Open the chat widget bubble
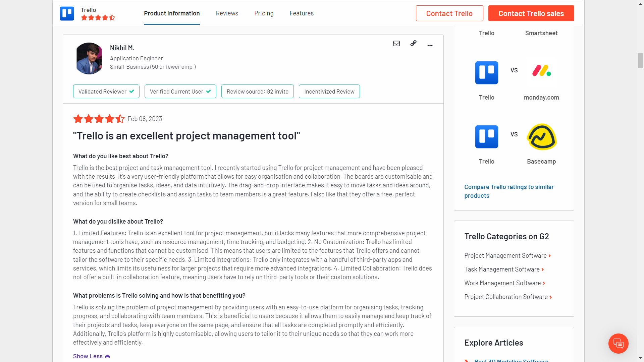Viewport: 644px width, 362px height. point(619,344)
